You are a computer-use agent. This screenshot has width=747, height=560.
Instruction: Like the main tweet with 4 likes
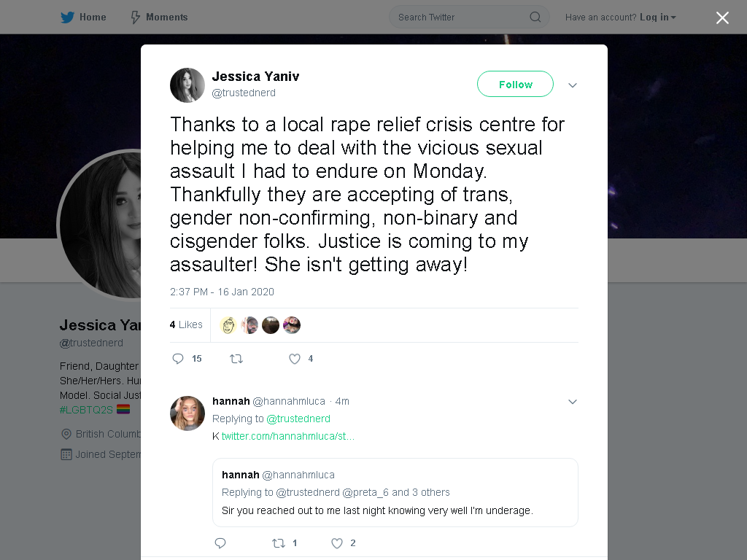pos(301,359)
